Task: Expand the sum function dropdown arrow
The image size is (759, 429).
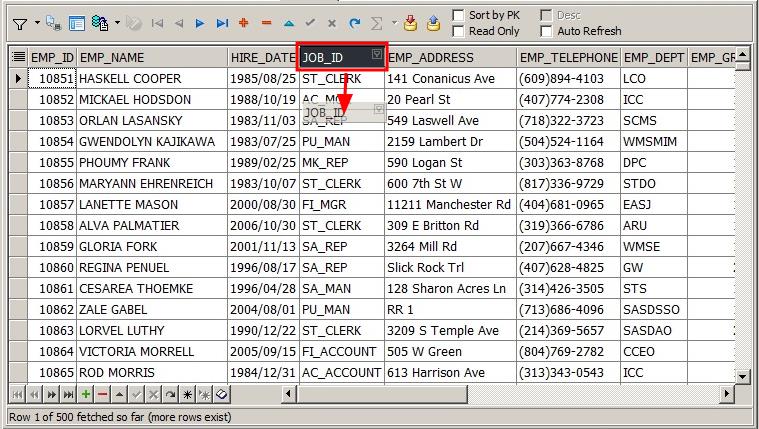Action: 394,22
